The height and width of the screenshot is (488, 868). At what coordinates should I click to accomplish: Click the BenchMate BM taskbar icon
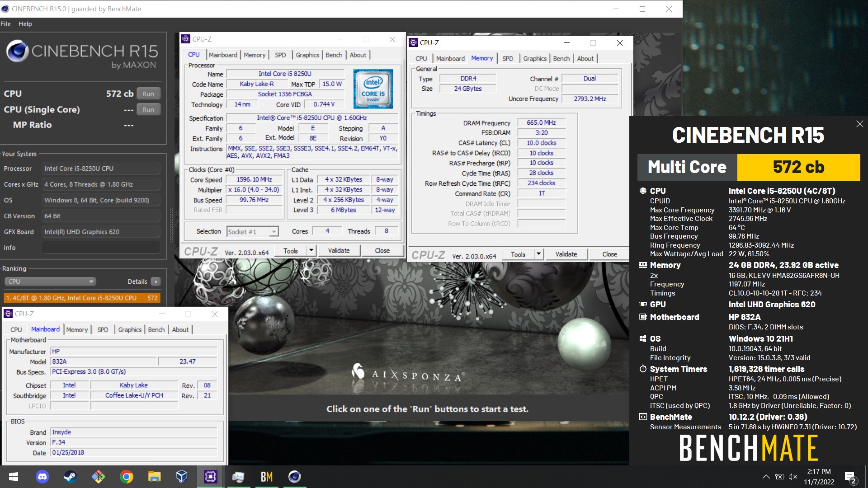click(266, 477)
